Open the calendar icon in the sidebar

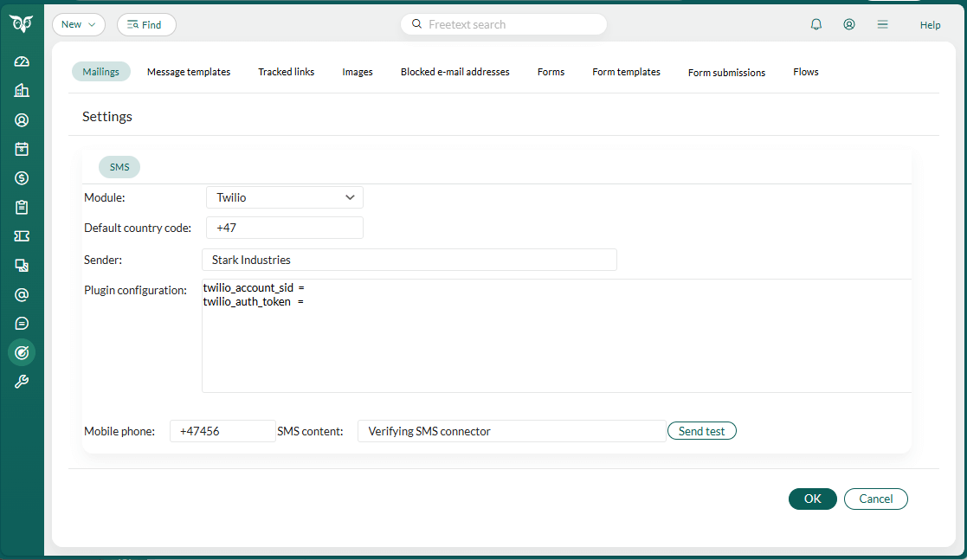pos(21,149)
